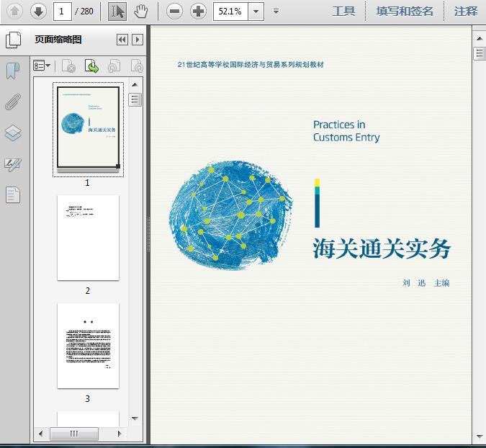The width and height of the screenshot is (486, 448).
Task: Select the text selection cursor tool
Action: (x=117, y=12)
